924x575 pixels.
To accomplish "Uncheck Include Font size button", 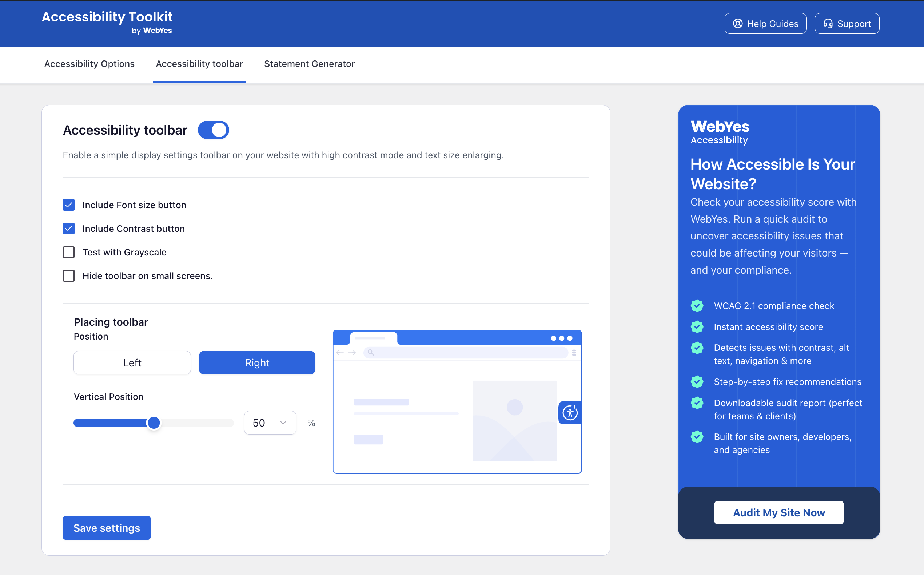I will (x=69, y=205).
